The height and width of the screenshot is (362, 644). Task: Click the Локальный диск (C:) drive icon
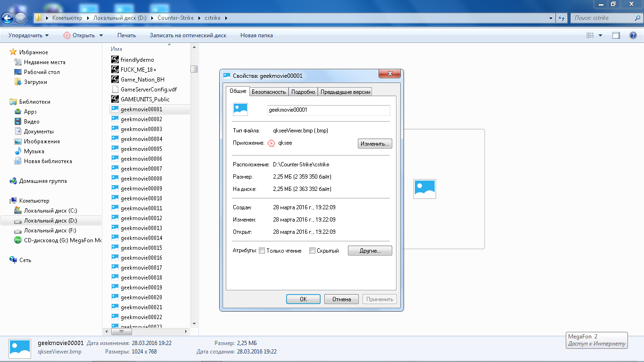[x=18, y=211]
